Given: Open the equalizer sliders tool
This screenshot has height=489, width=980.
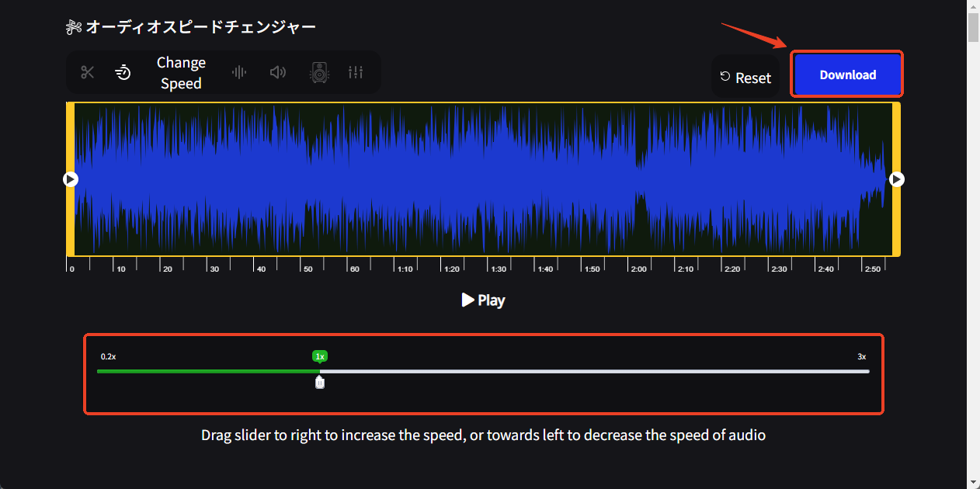Looking at the screenshot, I should coord(356,71).
